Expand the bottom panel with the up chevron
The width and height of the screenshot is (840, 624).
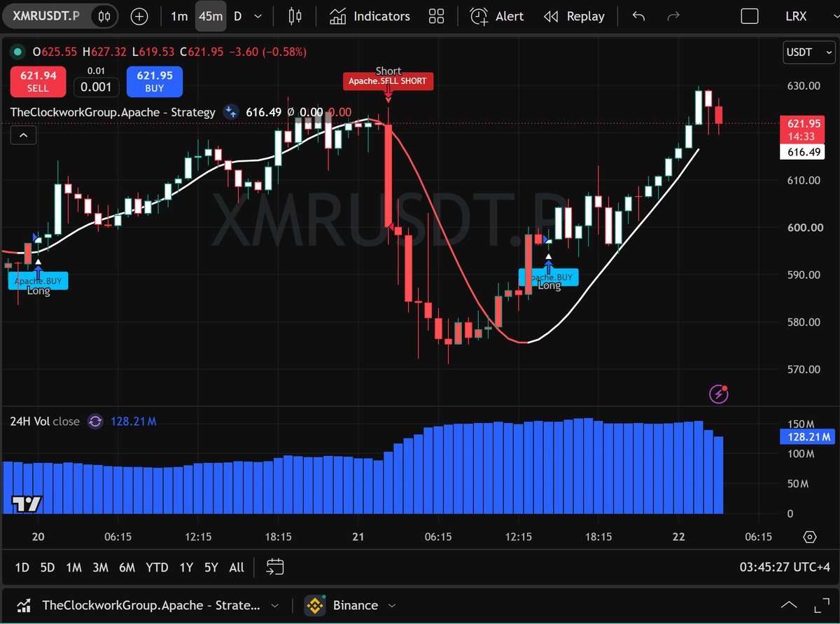point(788,605)
